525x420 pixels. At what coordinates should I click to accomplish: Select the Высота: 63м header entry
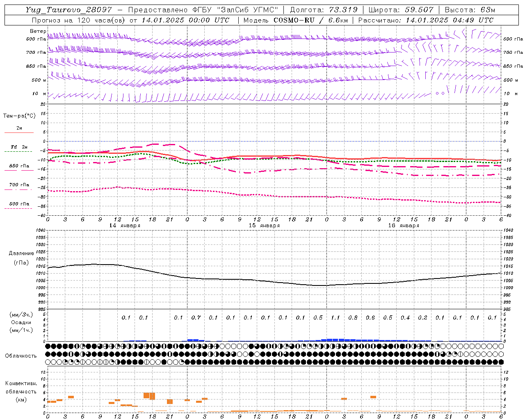[x=470, y=10]
